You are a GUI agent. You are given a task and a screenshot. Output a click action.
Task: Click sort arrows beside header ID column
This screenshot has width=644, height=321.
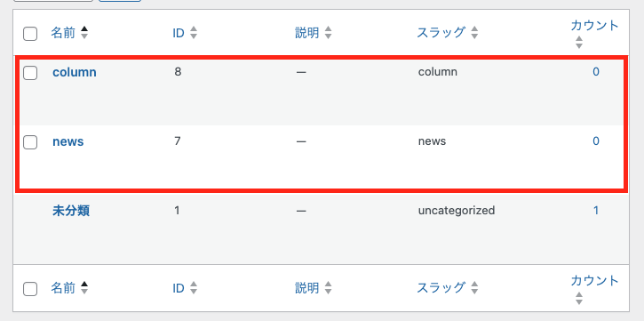pos(194,33)
